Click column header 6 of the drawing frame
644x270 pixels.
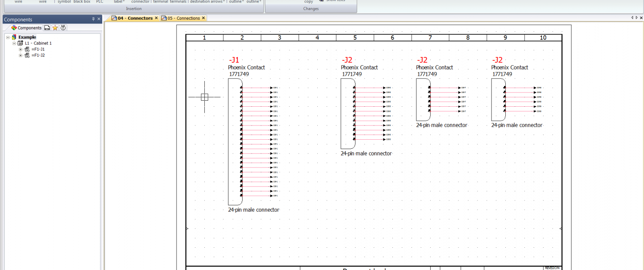(x=392, y=38)
